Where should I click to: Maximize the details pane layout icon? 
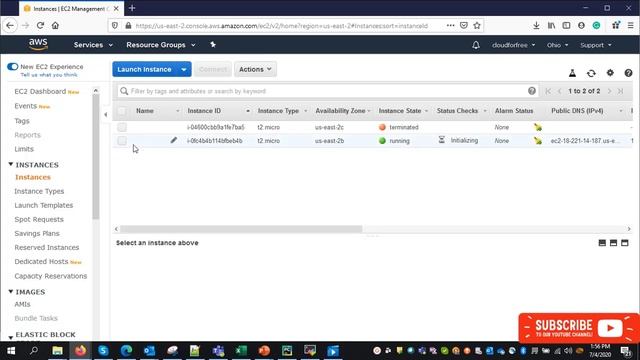coord(624,243)
